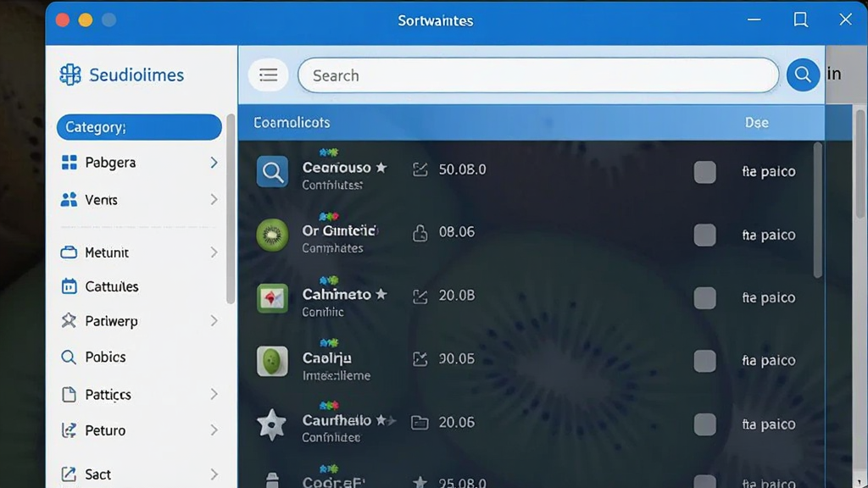The image size is (868, 488).
Task: Click the blue search magnifier button
Action: point(803,75)
